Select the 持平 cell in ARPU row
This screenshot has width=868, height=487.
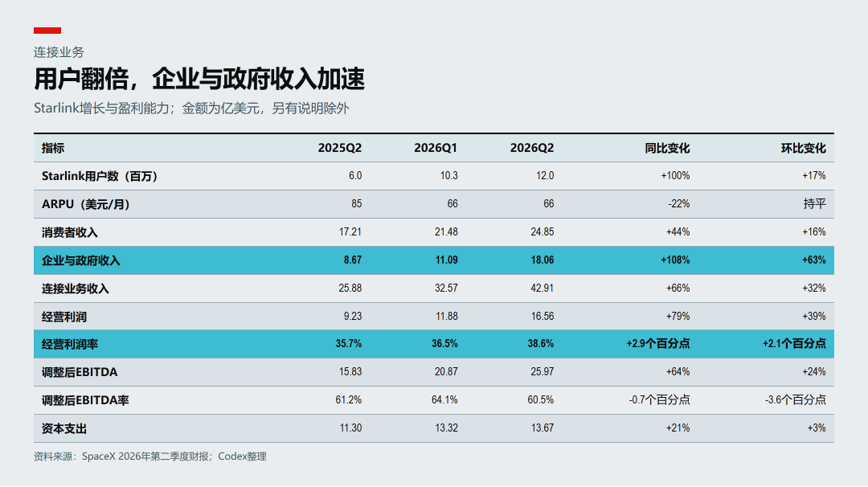[814, 203]
